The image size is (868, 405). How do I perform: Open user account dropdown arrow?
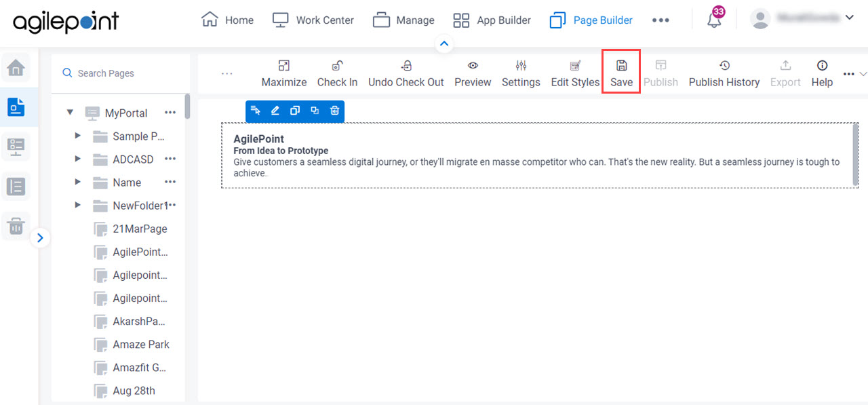[x=850, y=18]
